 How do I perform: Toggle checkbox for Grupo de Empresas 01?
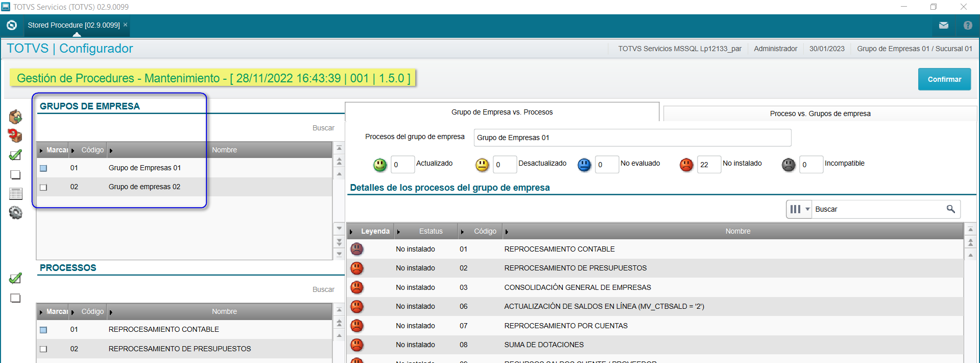[x=43, y=168]
